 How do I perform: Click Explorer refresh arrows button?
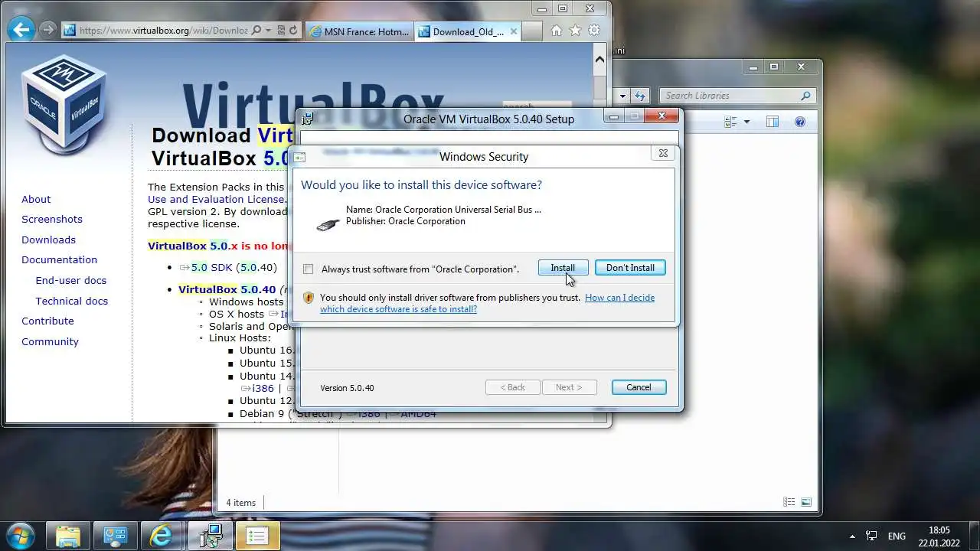640,96
